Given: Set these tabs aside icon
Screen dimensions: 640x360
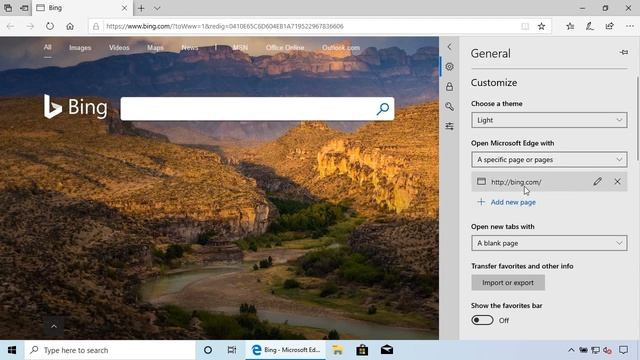Looking at the screenshot, I should (x=24, y=8).
